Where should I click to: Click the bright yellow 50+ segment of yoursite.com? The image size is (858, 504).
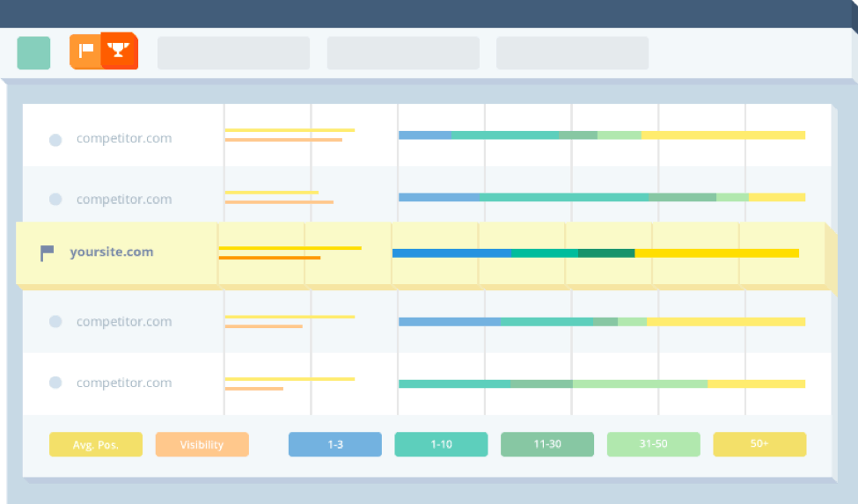(717, 253)
